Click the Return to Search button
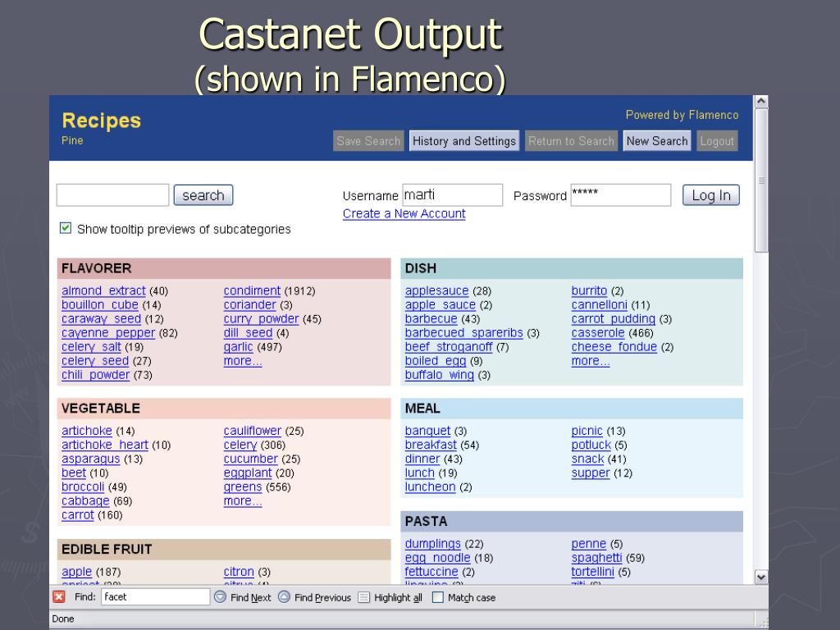Image resolution: width=840 pixels, height=630 pixels. (571, 141)
